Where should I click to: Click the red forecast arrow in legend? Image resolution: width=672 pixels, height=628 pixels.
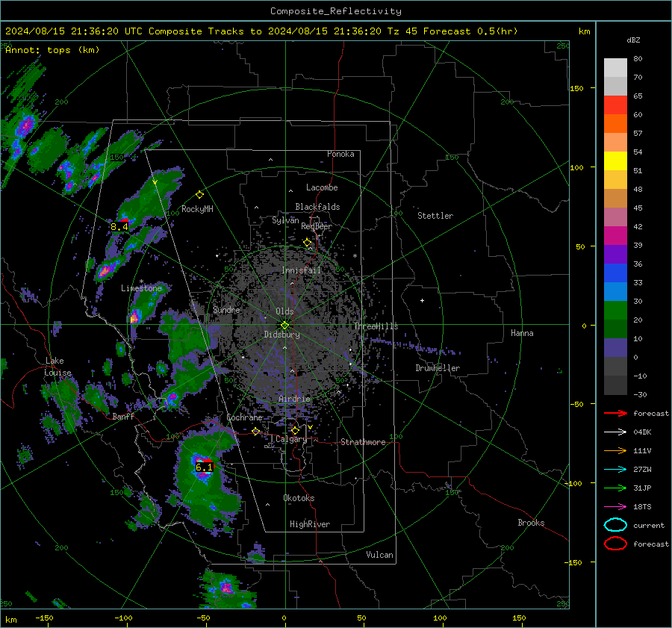click(x=615, y=413)
